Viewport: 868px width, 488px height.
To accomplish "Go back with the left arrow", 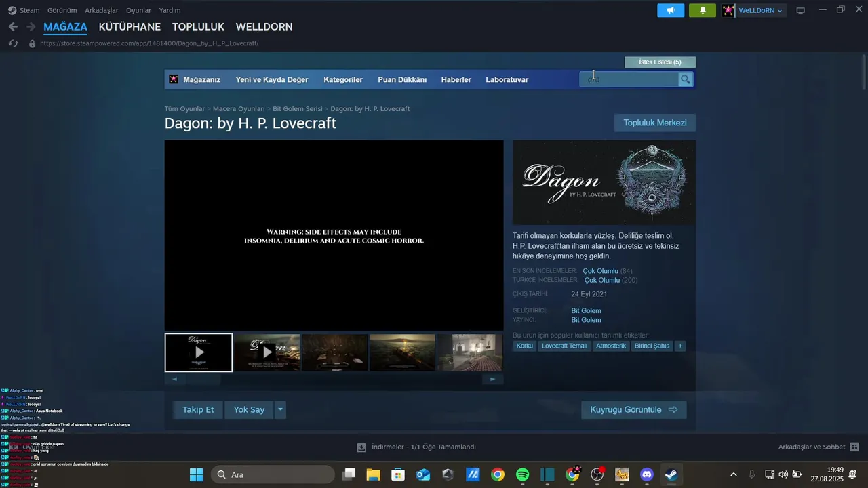I will tap(13, 27).
